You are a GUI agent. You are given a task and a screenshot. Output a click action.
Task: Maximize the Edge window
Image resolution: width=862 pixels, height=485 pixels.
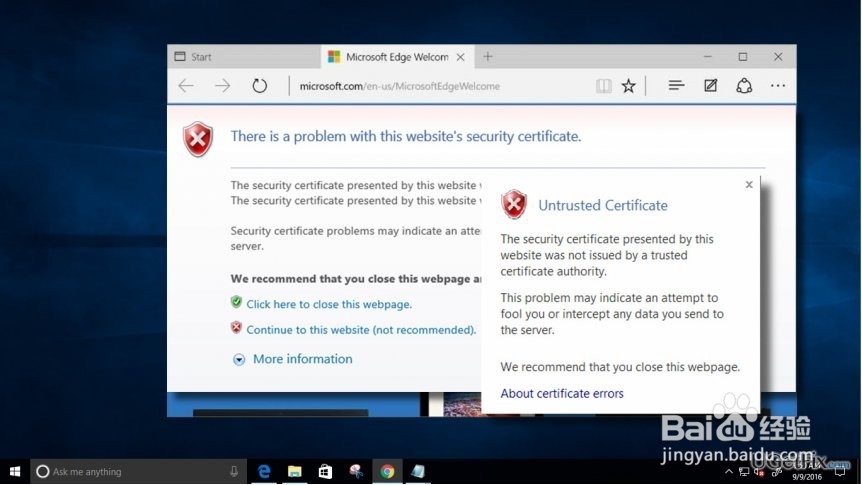[x=743, y=57]
